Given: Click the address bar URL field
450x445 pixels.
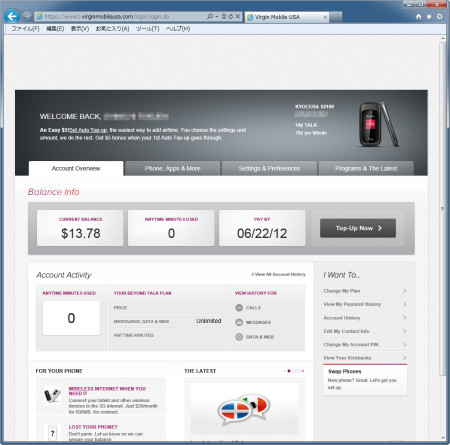Looking at the screenshot, I should coord(120,16).
